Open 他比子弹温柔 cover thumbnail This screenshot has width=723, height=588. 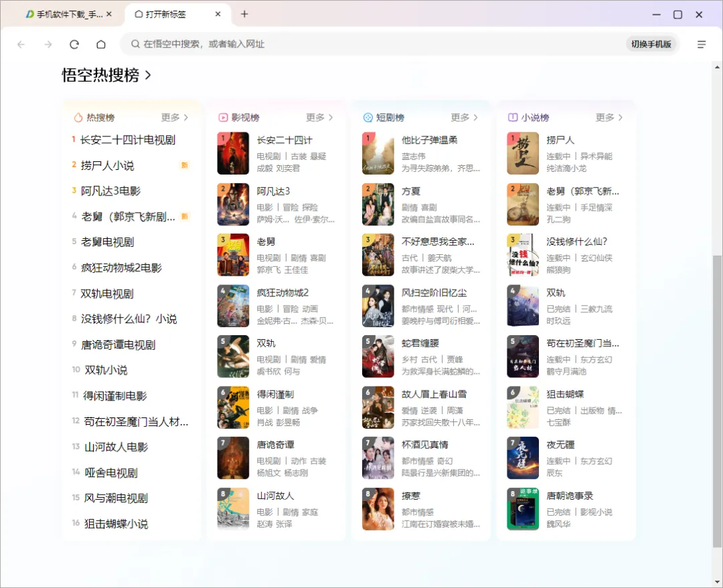pyautogui.click(x=378, y=153)
